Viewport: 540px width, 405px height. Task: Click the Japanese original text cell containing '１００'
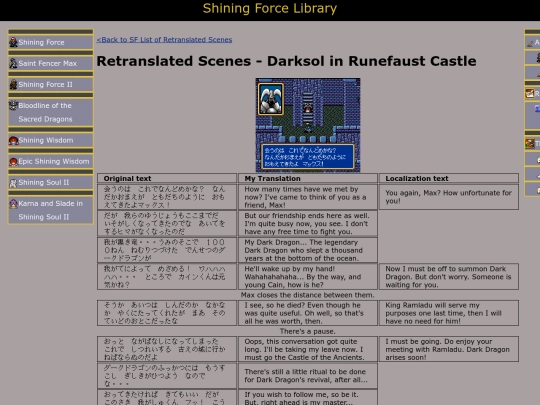[x=167, y=250]
